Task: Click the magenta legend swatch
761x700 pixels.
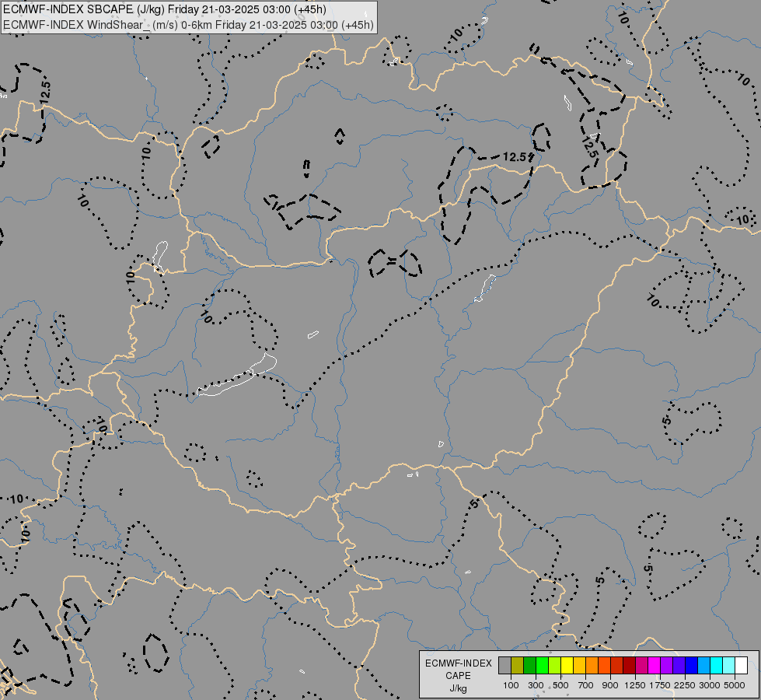Action: point(655,665)
